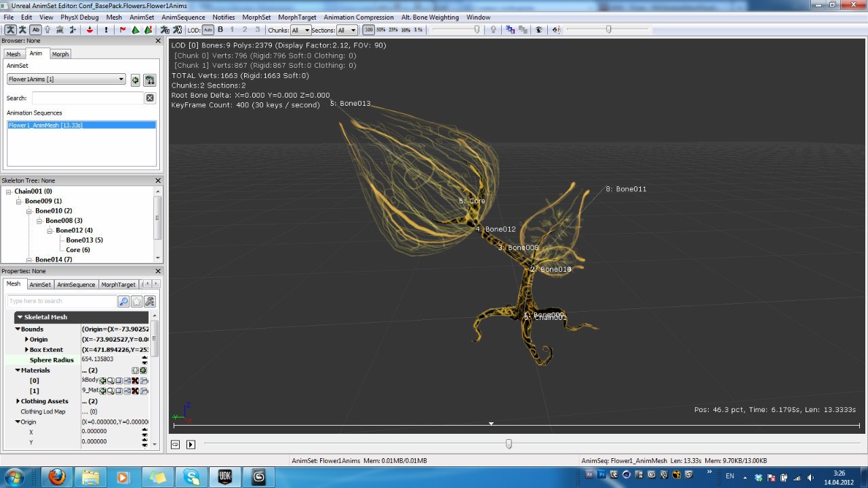
Task: Click the animation Search input field
Action: [87, 98]
